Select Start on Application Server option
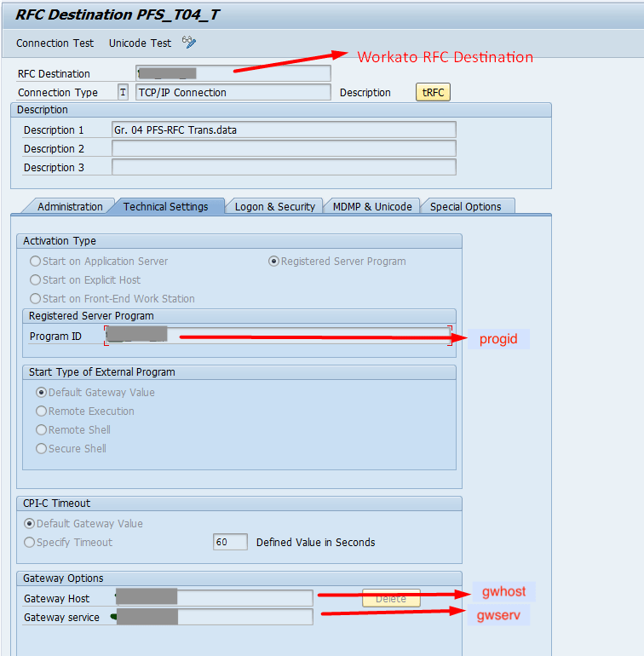The image size is (644, 656). 36,262
